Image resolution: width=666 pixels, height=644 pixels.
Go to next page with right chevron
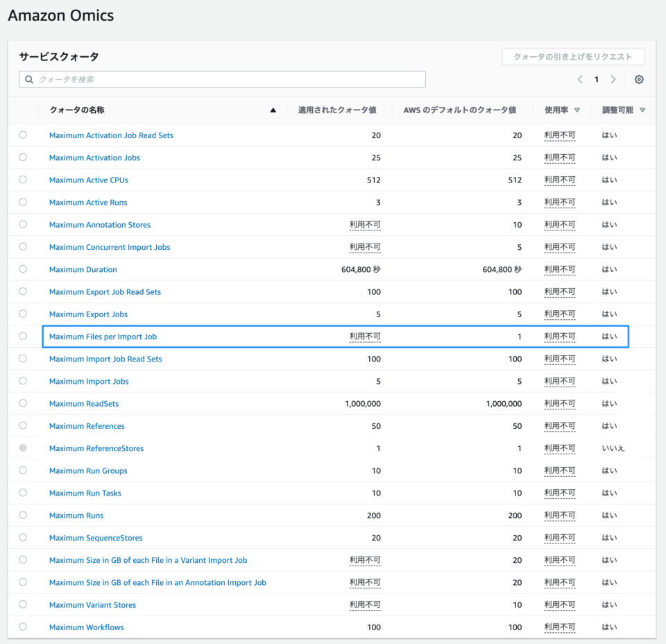point(613,79)
